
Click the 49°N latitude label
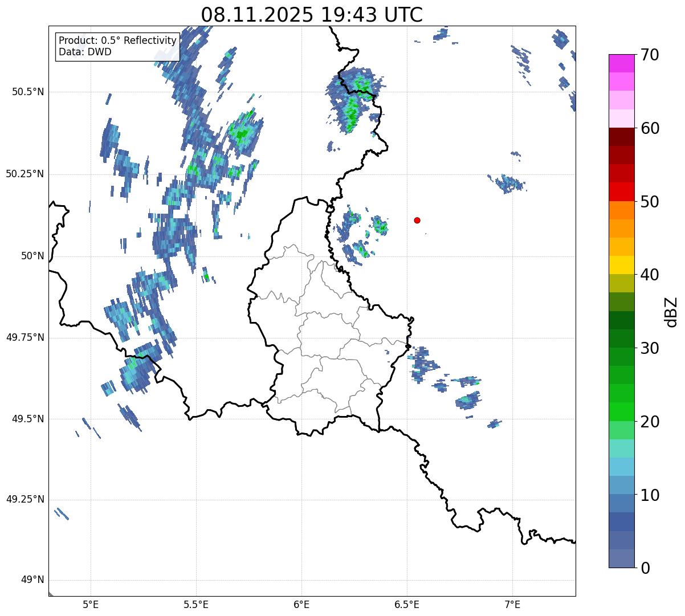click(32, 580)
